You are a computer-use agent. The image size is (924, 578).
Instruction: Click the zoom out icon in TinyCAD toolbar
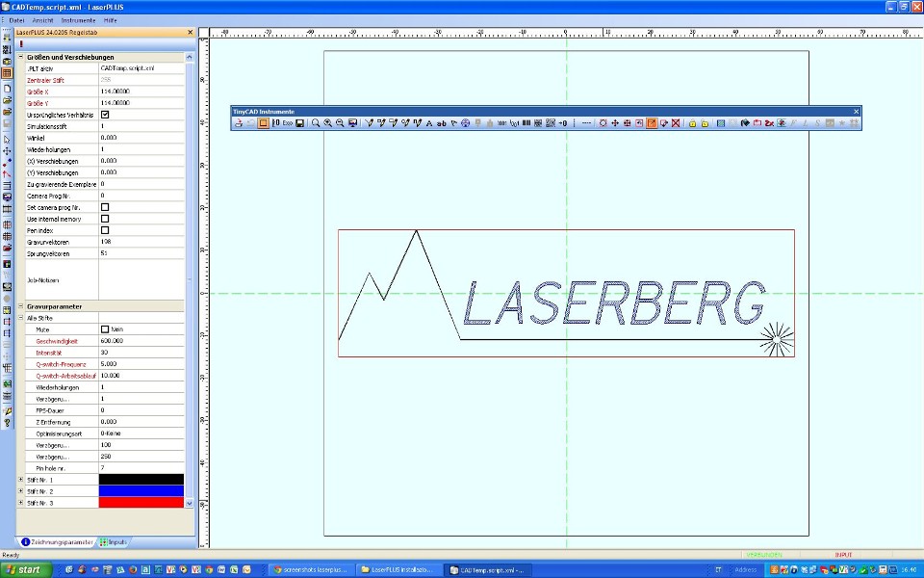(340, 123)
